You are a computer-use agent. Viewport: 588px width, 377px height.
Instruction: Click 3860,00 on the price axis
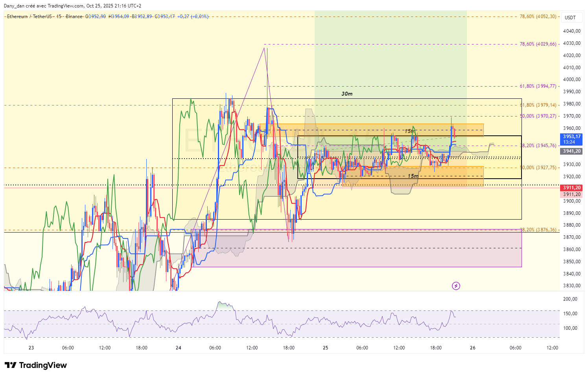click(572, 249)
